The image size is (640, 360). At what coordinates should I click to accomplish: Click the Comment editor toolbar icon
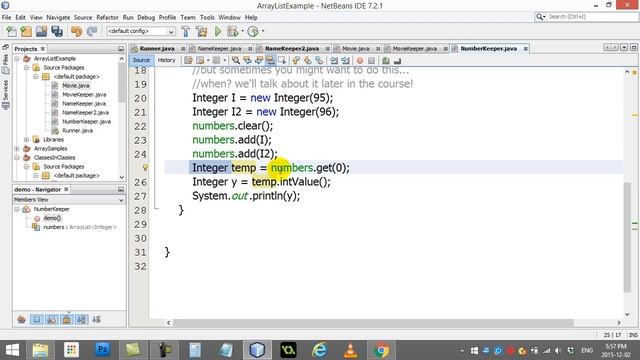[386, 60]
